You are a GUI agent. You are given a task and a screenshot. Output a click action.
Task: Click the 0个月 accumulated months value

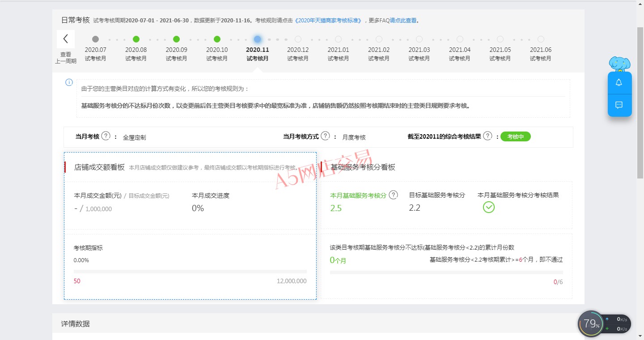338,260
